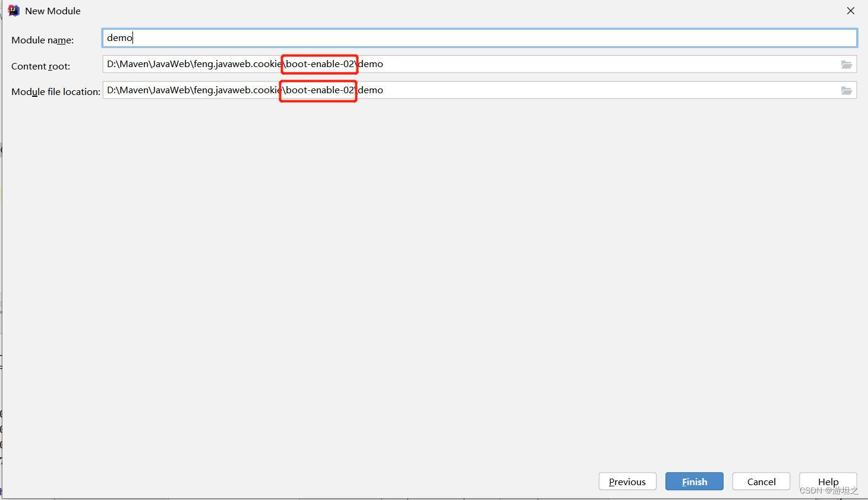Close the New Module dialog
868x500 pixels.
850,10
